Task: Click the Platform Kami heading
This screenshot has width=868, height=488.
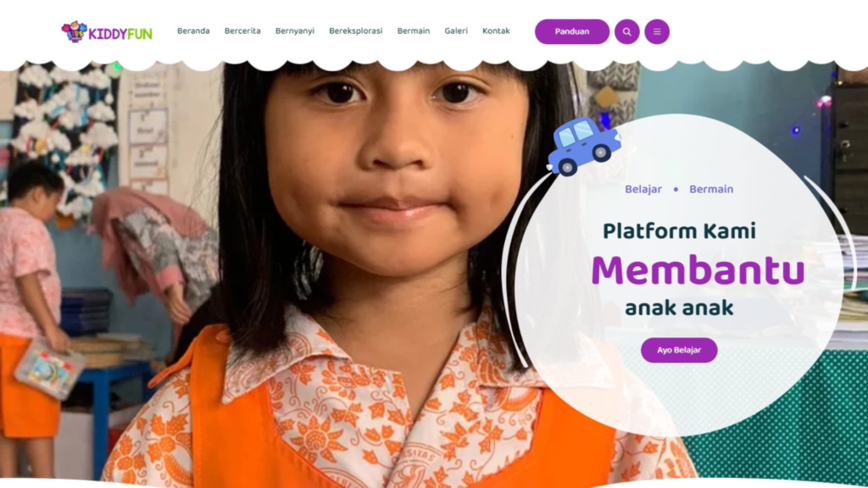Action: (679, 231)
